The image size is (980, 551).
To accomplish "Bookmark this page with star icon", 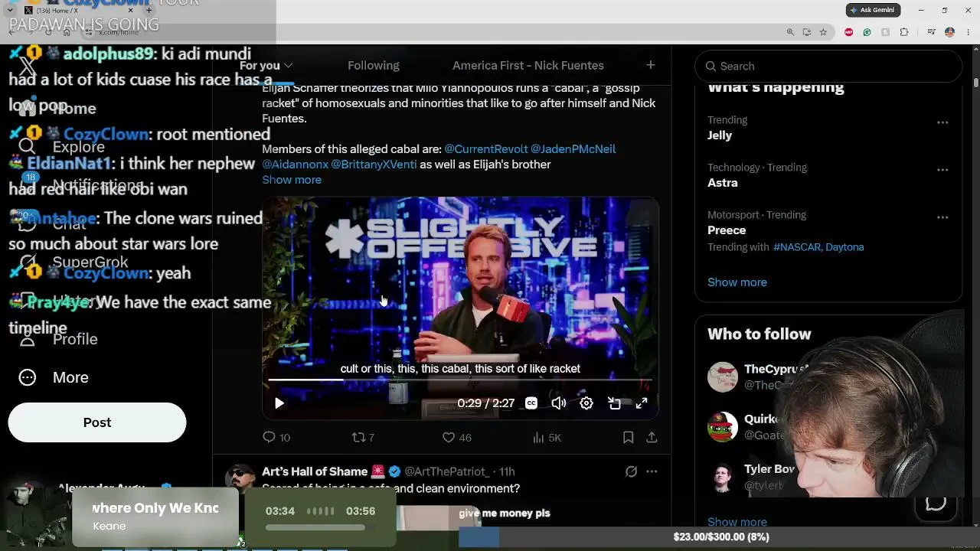I will tap(823, 32).
